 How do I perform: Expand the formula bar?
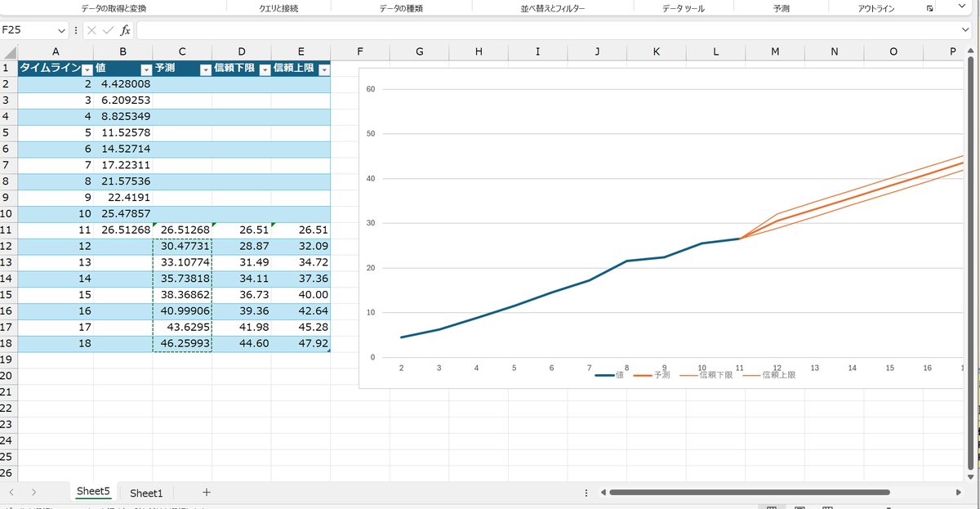coord(966,30)
